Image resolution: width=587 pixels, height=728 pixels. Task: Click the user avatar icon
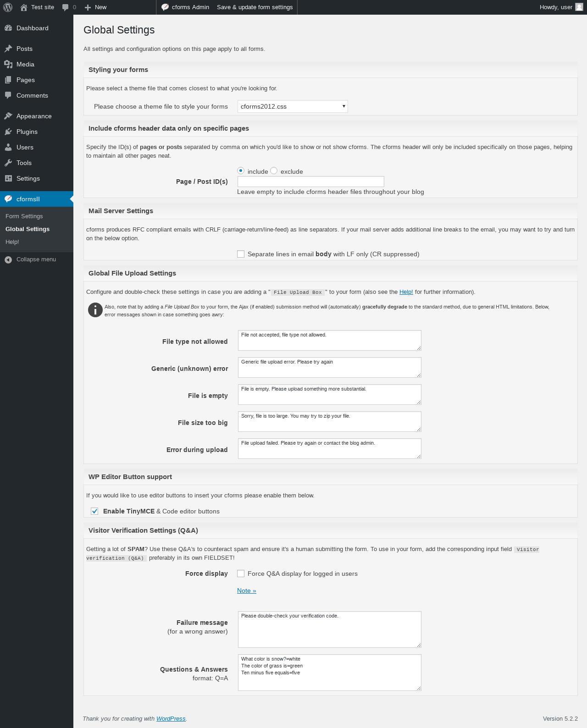(x=579, y=7)
